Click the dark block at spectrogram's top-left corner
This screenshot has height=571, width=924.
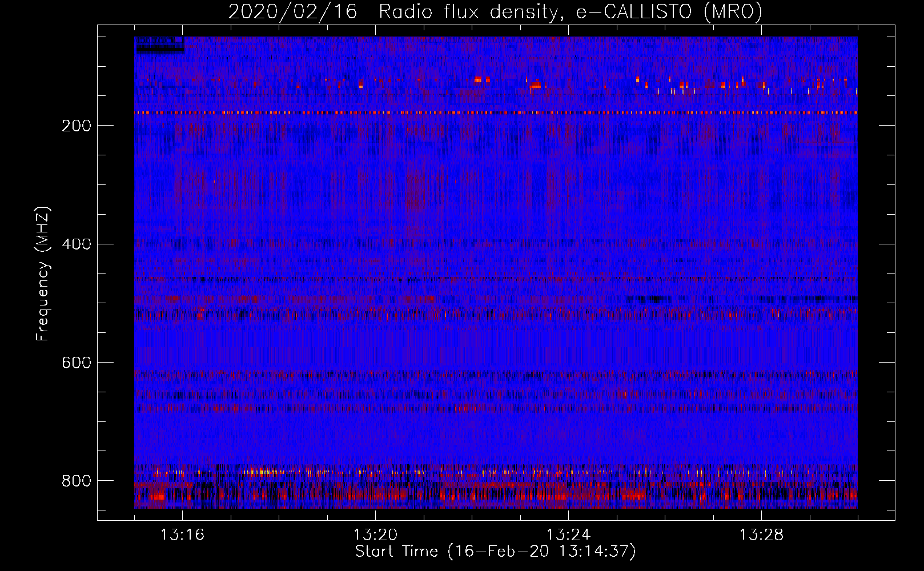[x=160, y=45]
